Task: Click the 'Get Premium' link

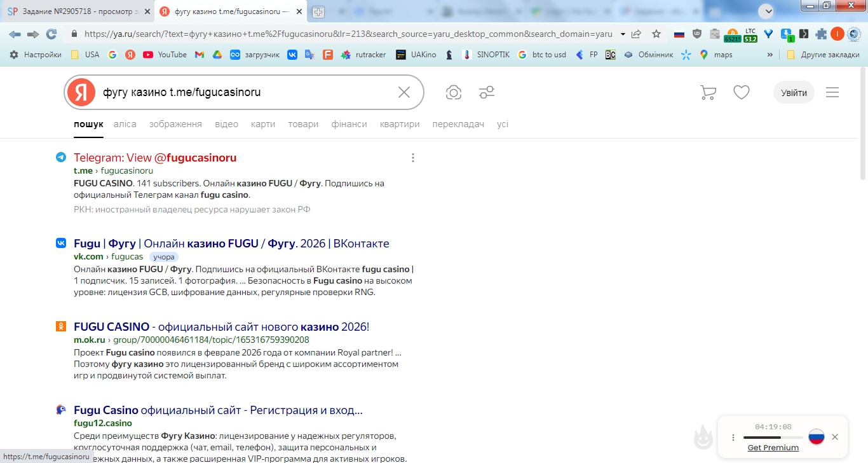Action: (x=773, y=448)
